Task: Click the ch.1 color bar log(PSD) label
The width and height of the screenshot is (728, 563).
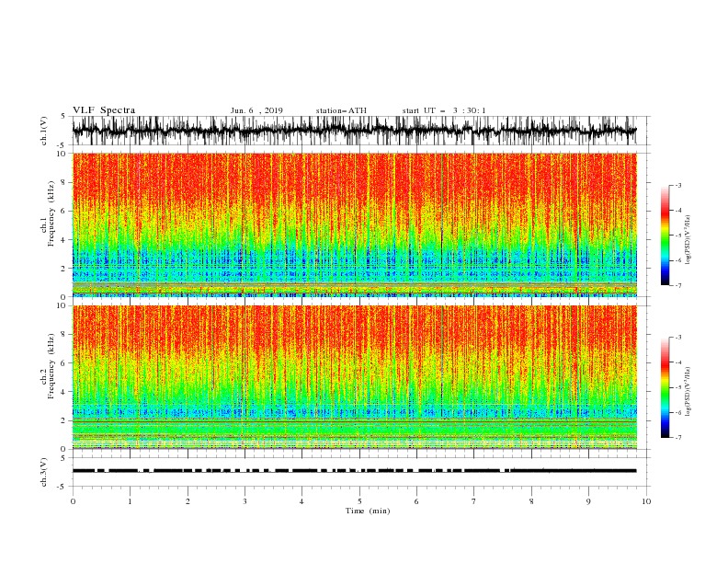Action: click(x=688, y=240)
